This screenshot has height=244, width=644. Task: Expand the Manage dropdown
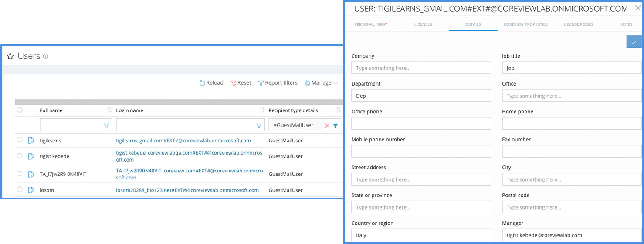click(x=321, y=83)
